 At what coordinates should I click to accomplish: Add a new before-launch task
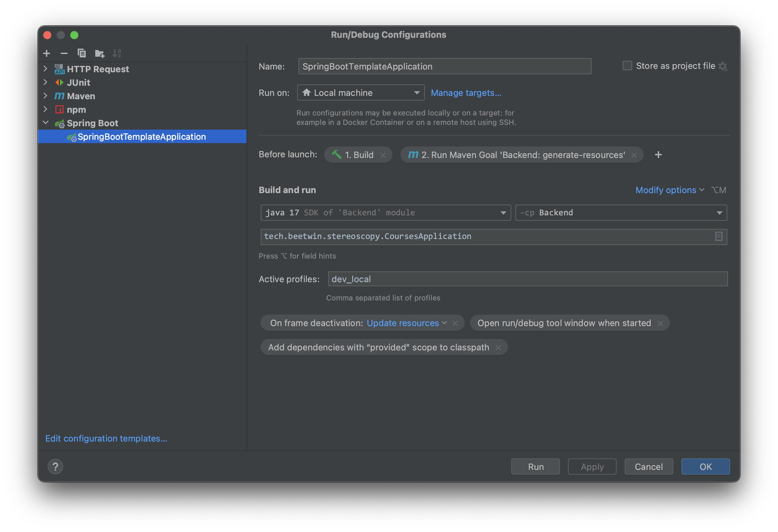click(x=658, y=155)
